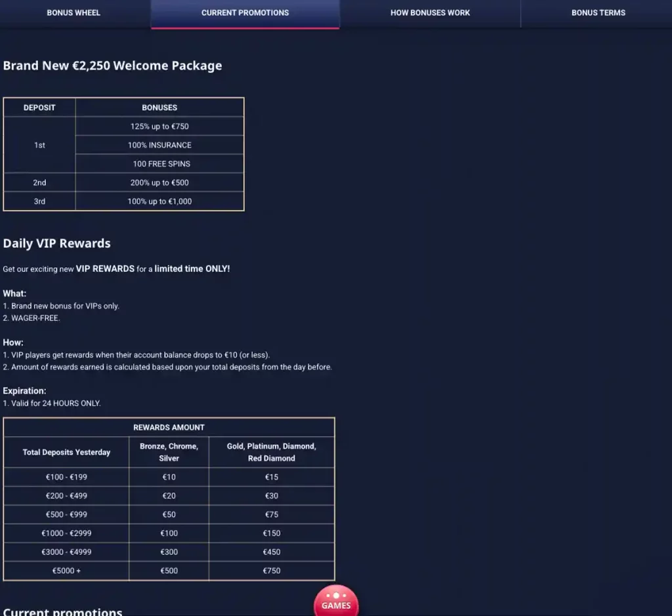The image size is (672, 616).
Task: Select the 3rd deposit bonus row
Action: [159, 201]
